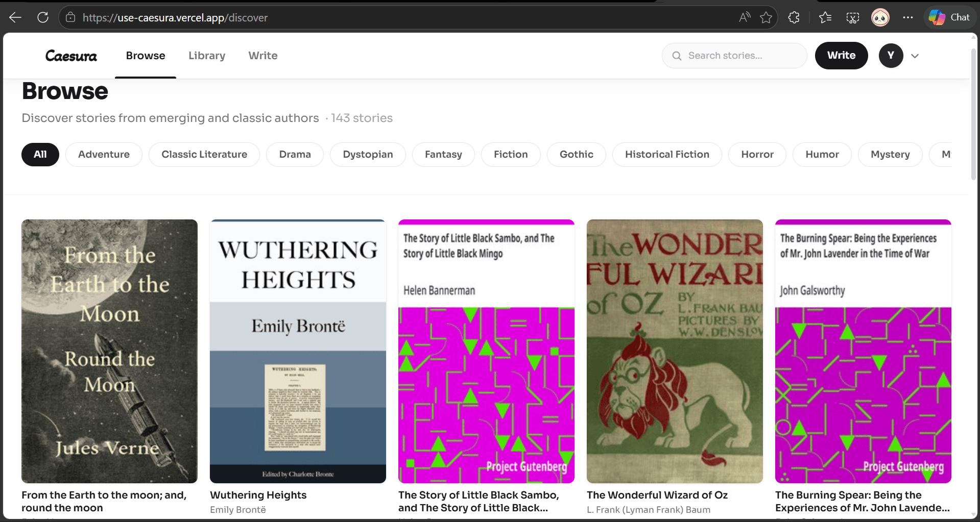Open The Burning Spear book cover
Screen dimensions: 980x522
(x=863, y=351)
